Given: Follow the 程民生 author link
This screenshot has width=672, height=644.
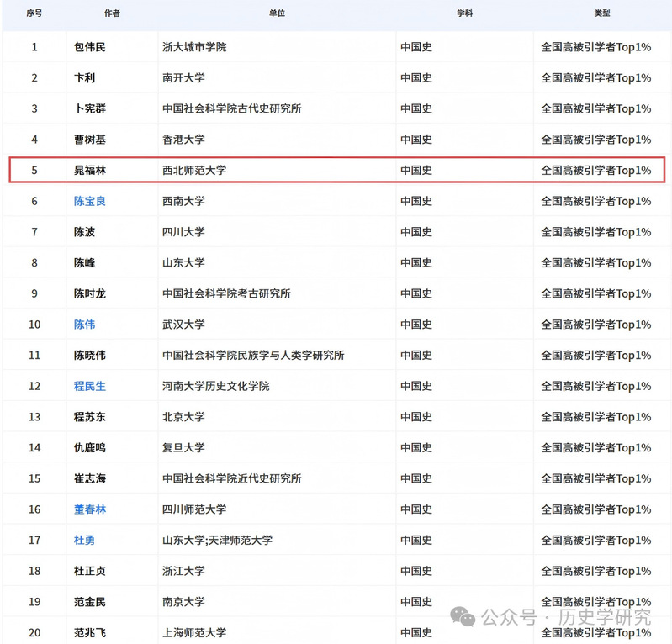Looking at the screenshot, I should [x=90, y=387].
